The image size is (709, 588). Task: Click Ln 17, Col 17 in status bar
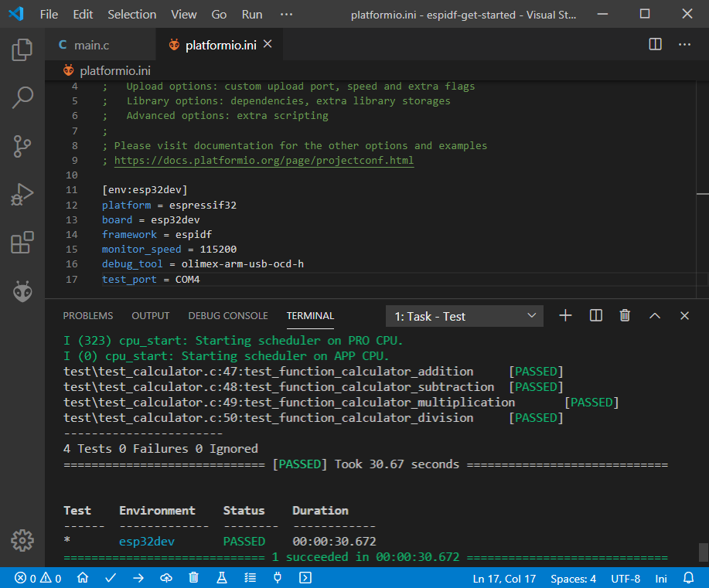504,579
